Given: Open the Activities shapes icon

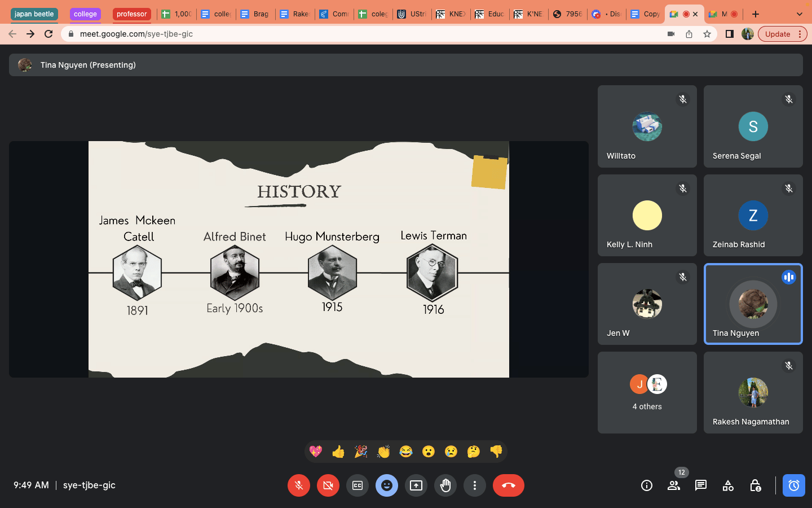Looking at the screenshot, I should click(728, 485).
